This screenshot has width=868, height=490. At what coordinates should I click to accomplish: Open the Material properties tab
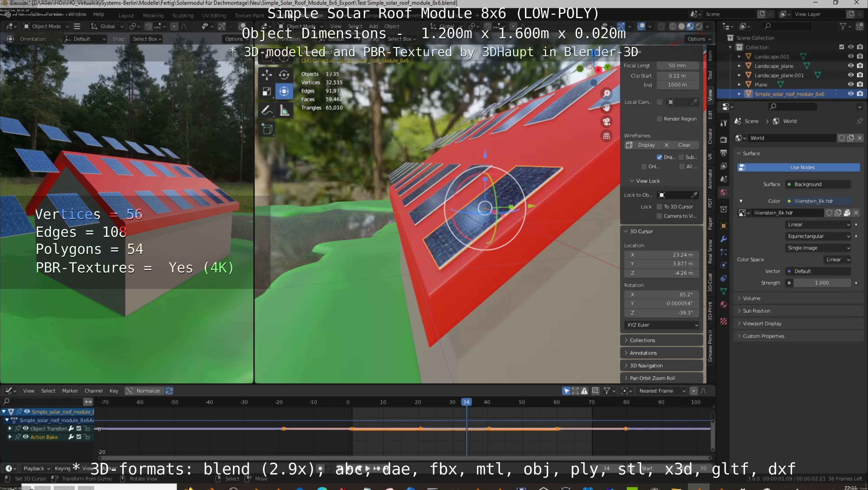coord(724,304)
